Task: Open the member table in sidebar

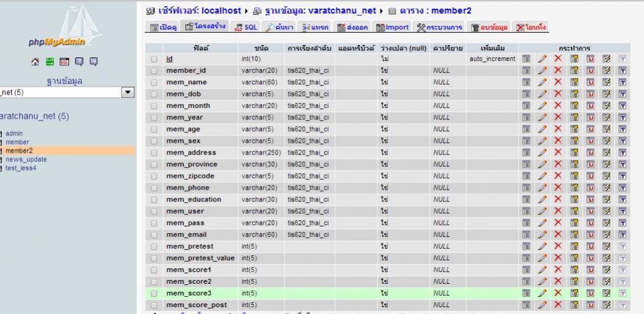Action: coord(17,142)
